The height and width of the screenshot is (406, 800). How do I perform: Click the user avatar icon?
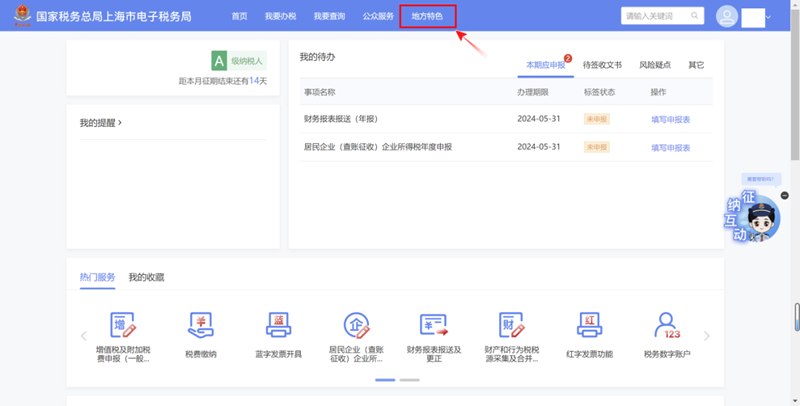(727, 17)
